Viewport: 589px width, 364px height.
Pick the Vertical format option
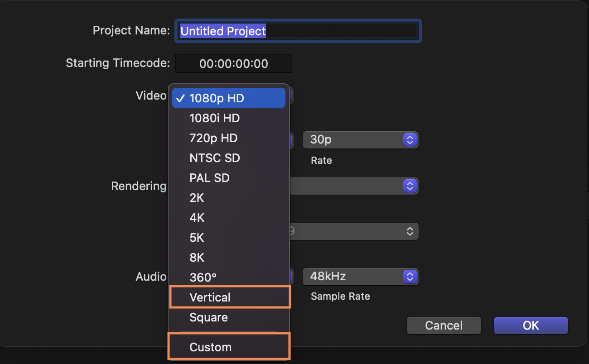point(230,297)
